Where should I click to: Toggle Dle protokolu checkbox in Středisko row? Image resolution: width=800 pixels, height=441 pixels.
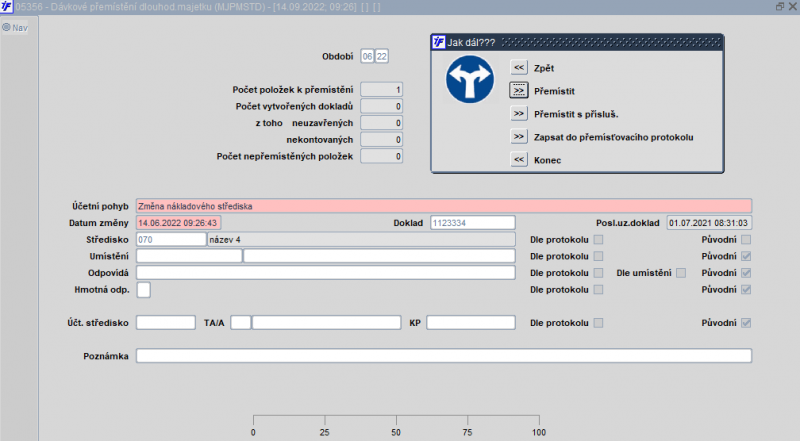(598, 239)
